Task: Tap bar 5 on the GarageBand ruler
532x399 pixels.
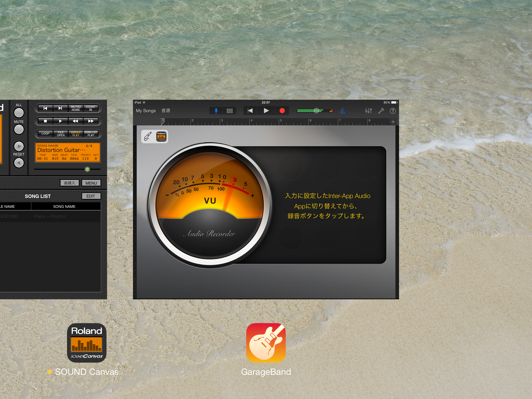Action: (281, 121)
